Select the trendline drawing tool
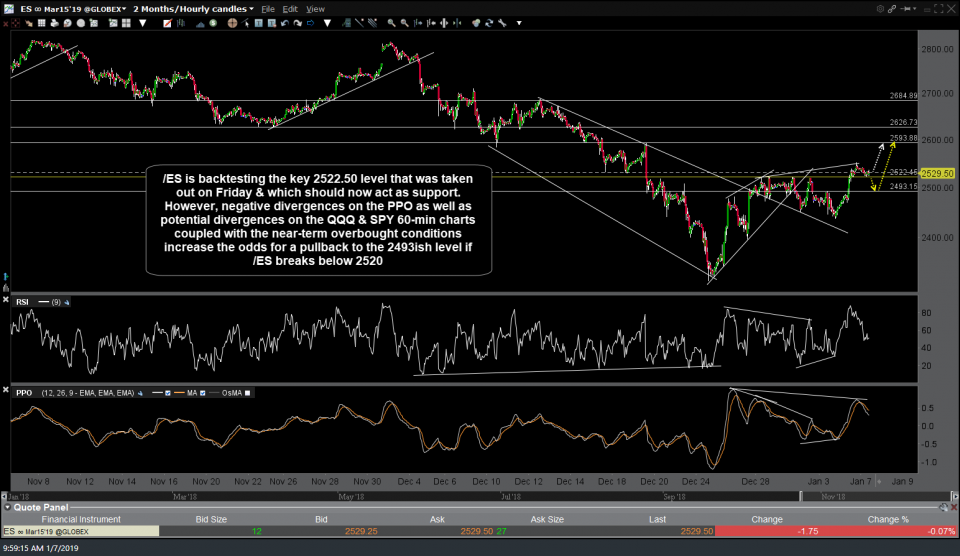Viewport: 960px width, 556px height. tap(359, 23)
